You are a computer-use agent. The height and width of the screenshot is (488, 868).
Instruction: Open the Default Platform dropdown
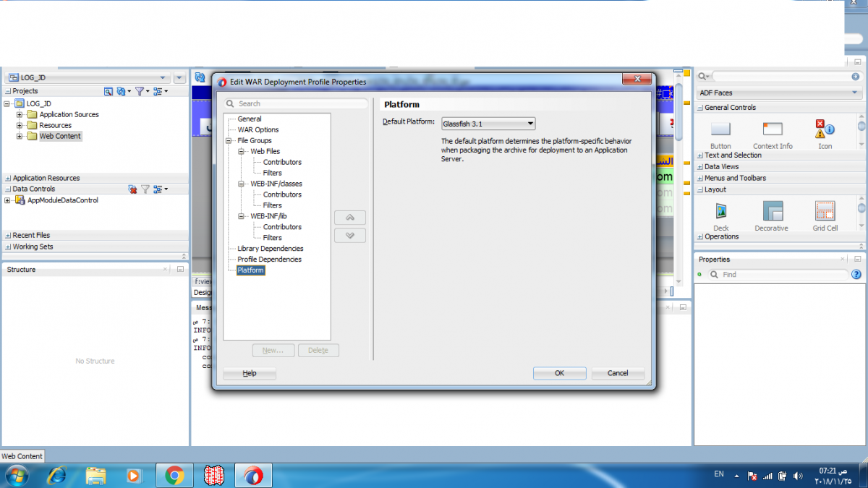coord(488,124)
